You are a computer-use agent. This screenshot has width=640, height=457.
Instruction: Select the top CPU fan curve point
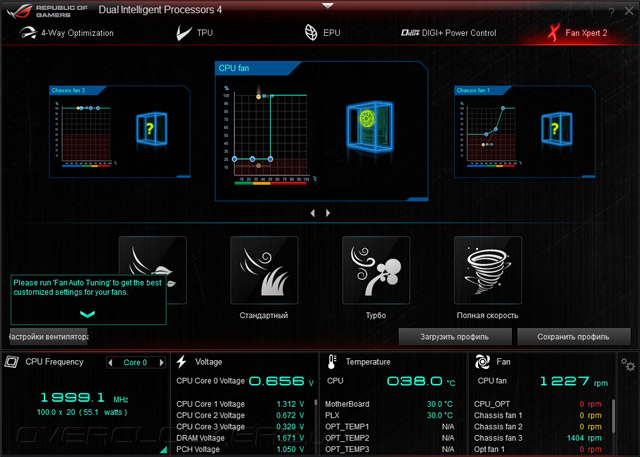(x=258, y=97)
